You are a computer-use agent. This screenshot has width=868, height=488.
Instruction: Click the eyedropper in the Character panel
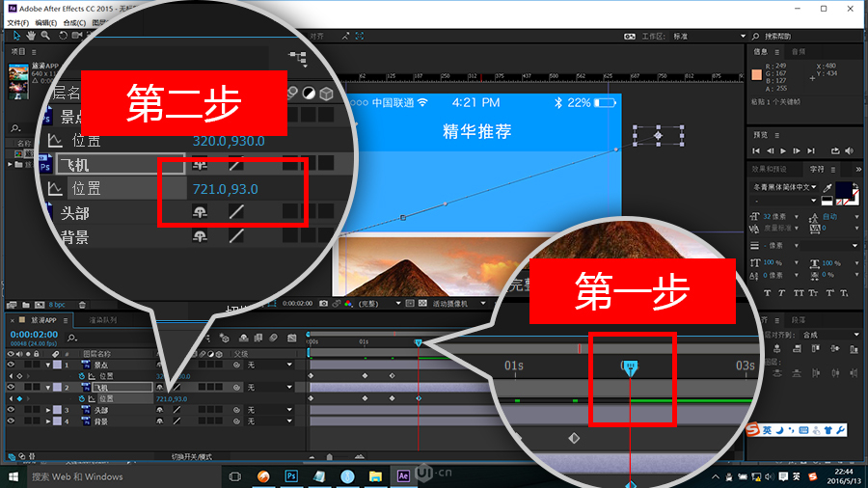[826, 187]
